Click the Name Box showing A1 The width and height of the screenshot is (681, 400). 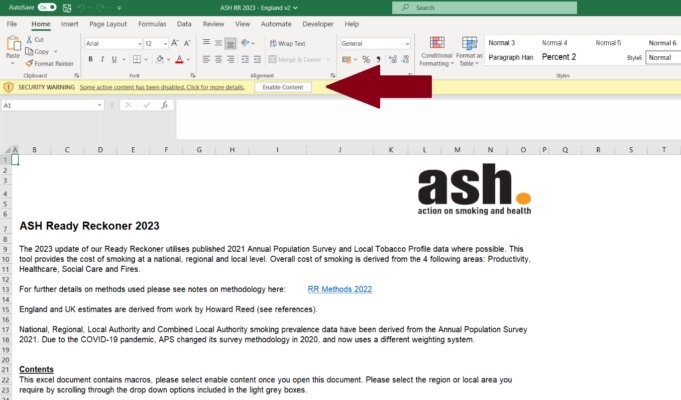[x=53, y=105]
